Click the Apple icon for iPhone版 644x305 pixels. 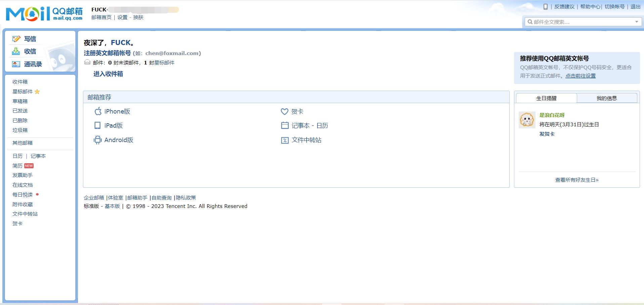pos(98,111)
